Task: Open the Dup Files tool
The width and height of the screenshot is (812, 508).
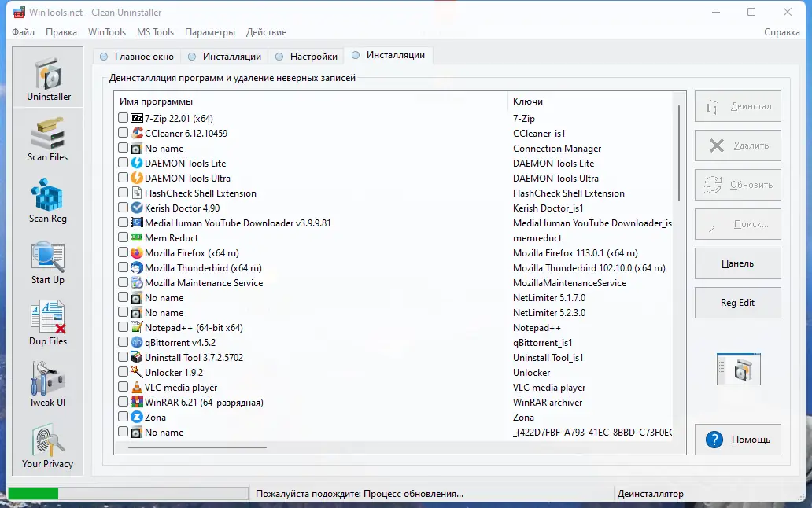Action: [x=48, y=322]
